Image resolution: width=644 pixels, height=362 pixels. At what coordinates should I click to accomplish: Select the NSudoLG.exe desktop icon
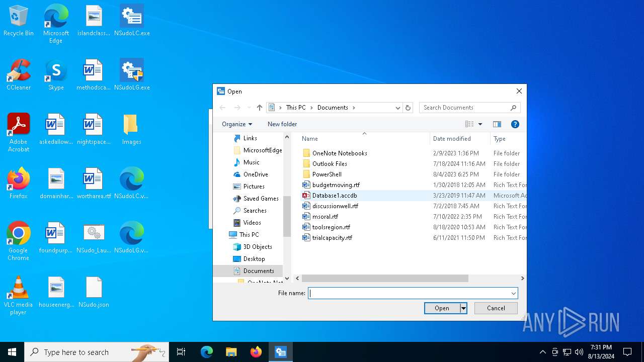[x=132, y=75]
